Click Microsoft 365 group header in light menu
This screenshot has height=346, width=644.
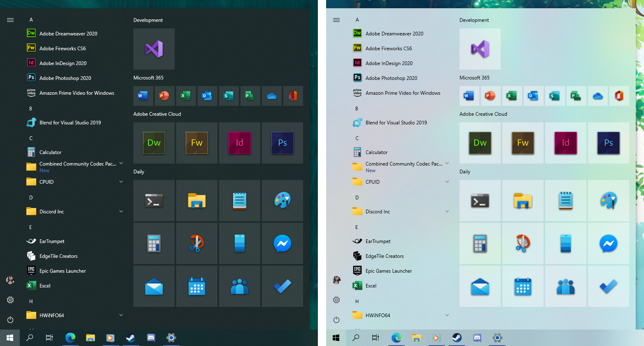474,78
